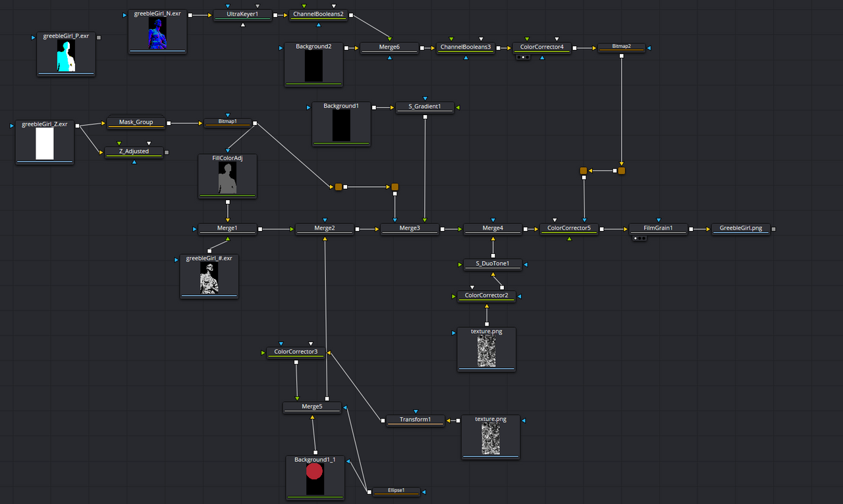The height and width of the screenshot is (504, 843).
Task: Click the green input arrow on S_DuoTone1
Action: coord(460,264)
